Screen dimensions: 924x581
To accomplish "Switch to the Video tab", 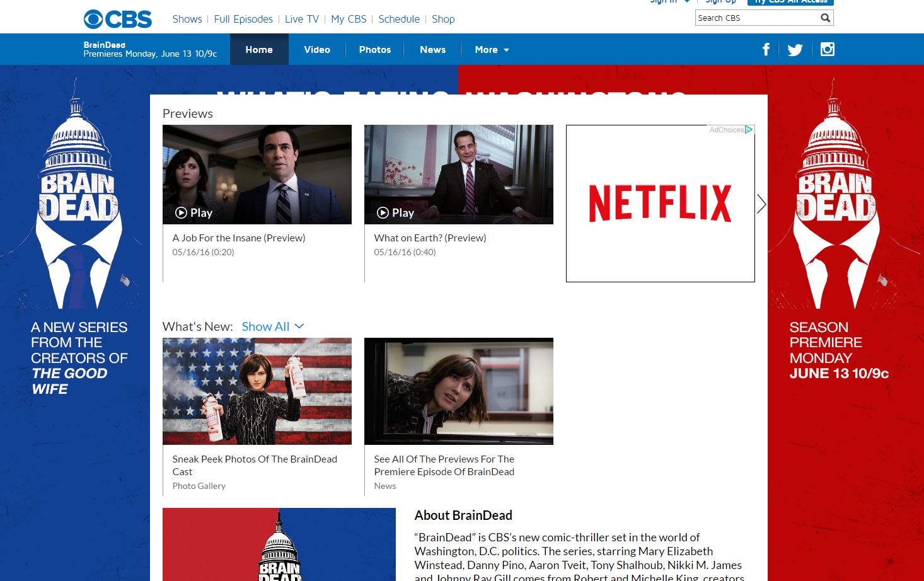I will pos(317,50).
